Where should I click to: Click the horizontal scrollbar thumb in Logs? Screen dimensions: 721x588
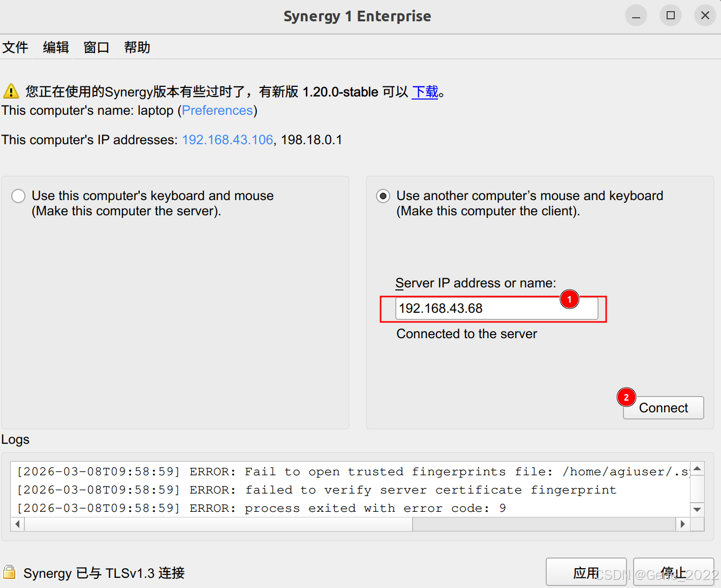[218, 524]
